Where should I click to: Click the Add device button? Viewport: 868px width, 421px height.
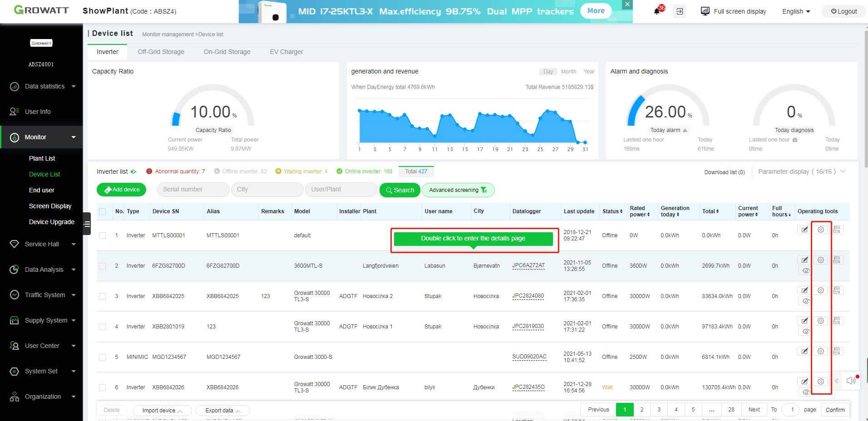click(121, 189)
